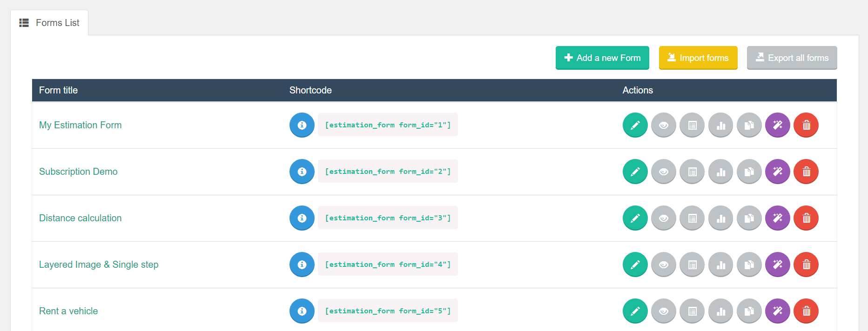View orders list of Rent a vehicle
Image resolution: width=868 pixels, height=331 pixels.
(692, 311)
